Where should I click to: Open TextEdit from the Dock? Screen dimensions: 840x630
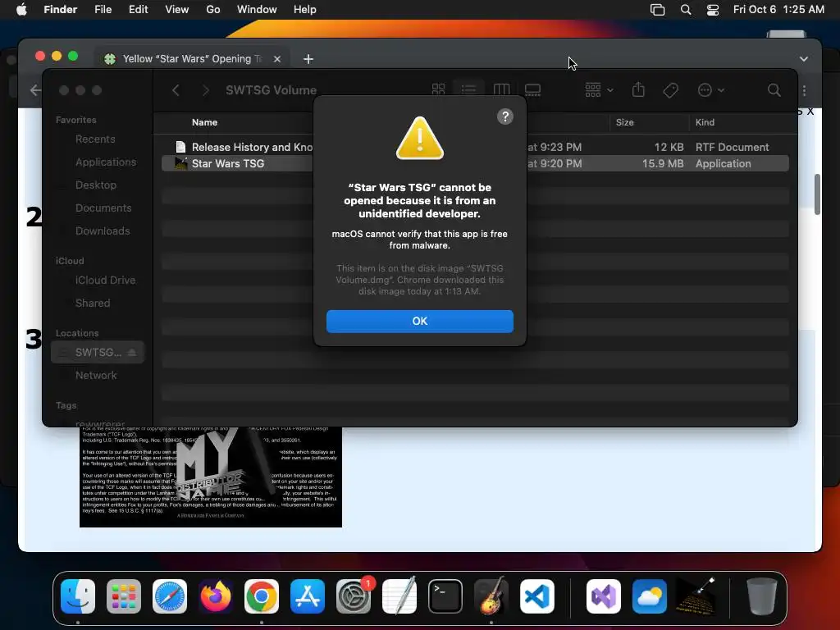(x=399, y=596)
